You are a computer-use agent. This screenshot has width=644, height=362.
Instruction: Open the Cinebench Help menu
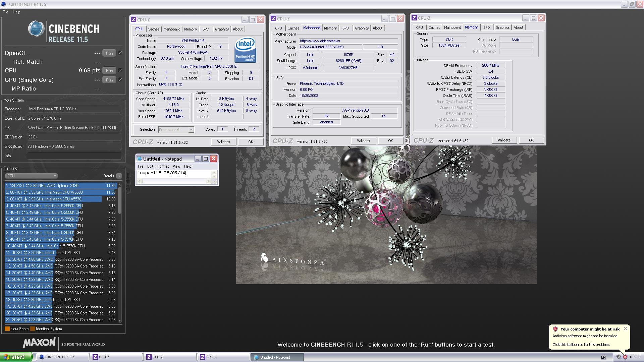click(16, 12)
